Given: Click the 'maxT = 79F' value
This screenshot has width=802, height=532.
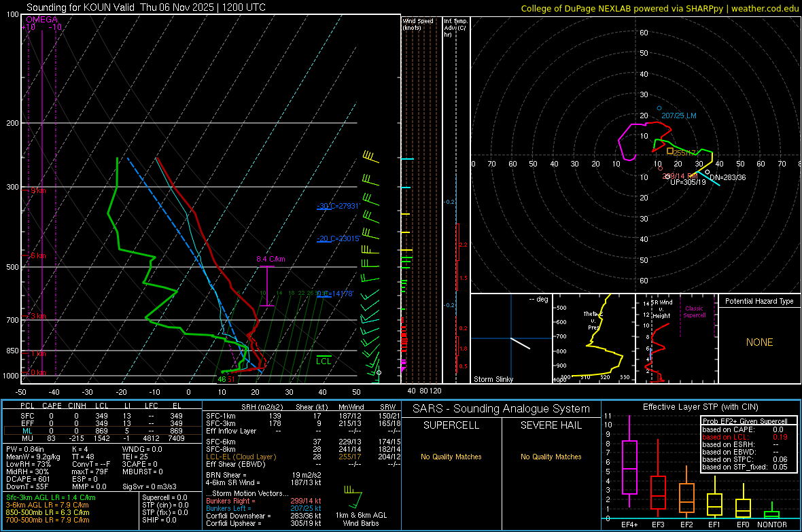Looking at the screenshot, I should (x=90, y=472).
